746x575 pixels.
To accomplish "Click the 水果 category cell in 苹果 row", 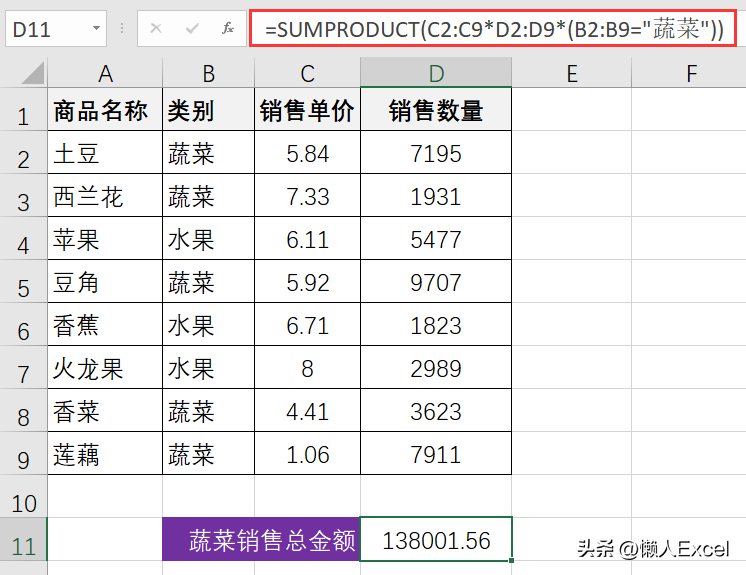I will (x=208, y=239).
